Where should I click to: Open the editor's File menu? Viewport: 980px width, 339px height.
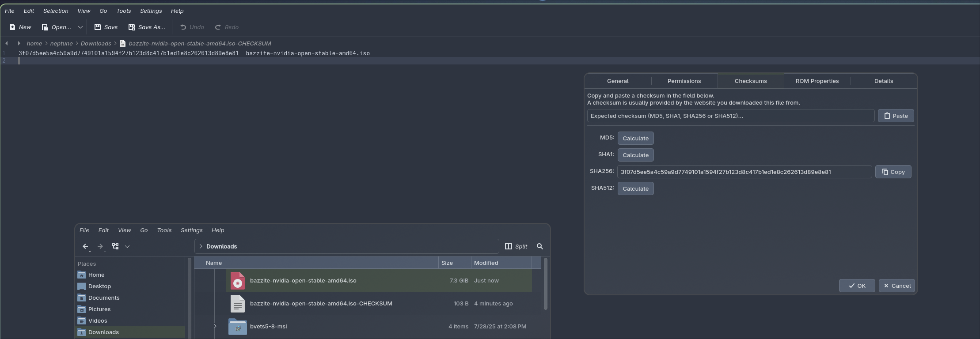coord(9,11)
